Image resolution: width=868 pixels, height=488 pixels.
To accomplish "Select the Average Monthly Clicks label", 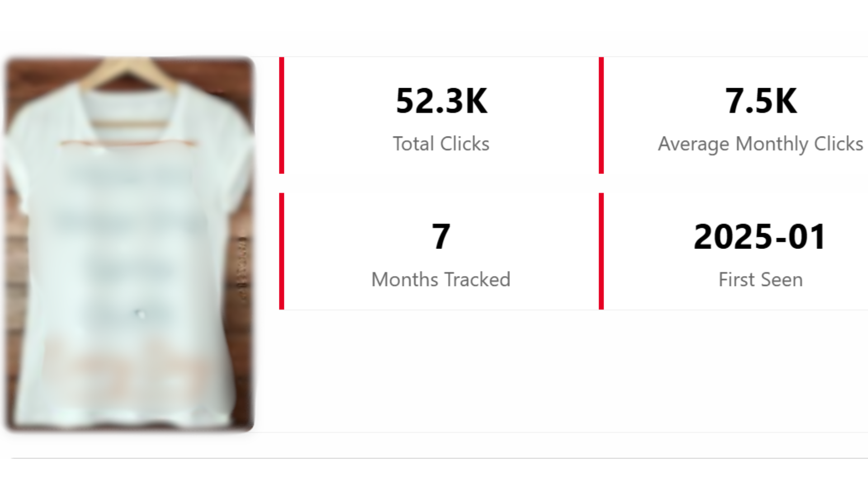I will pos(760,144).
